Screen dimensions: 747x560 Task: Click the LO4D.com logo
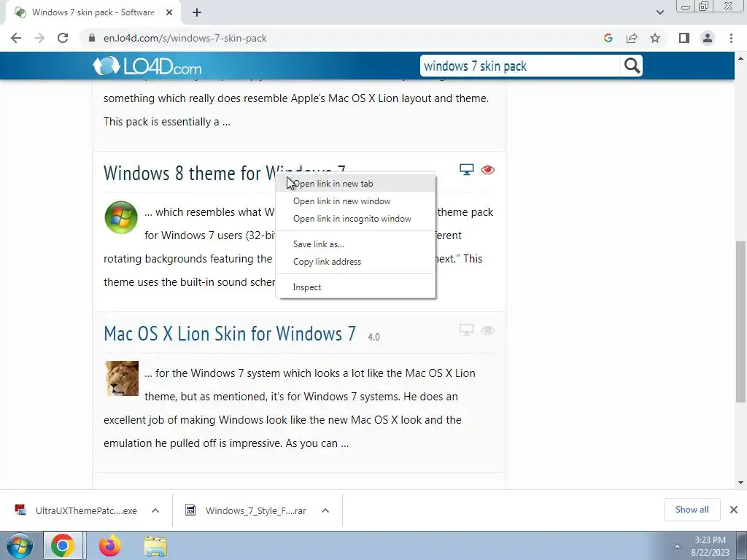coord(147,66)
